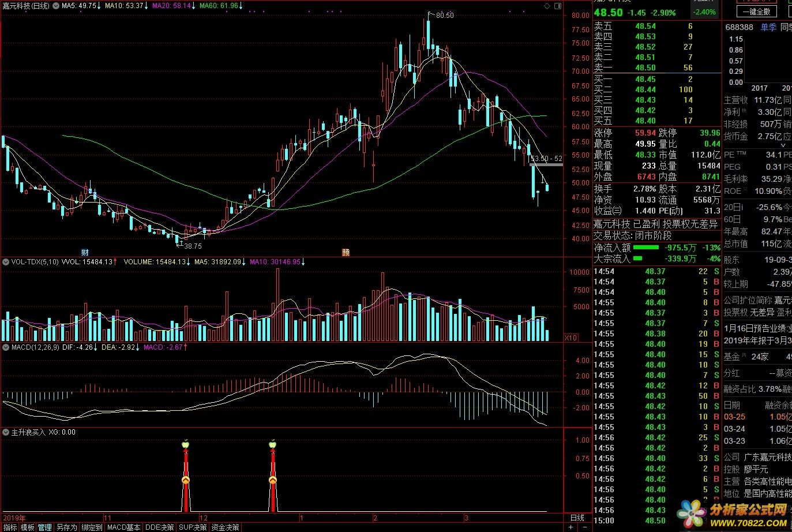
Task: Click the diamond icon atop the chart
Action: pos(547,6)
